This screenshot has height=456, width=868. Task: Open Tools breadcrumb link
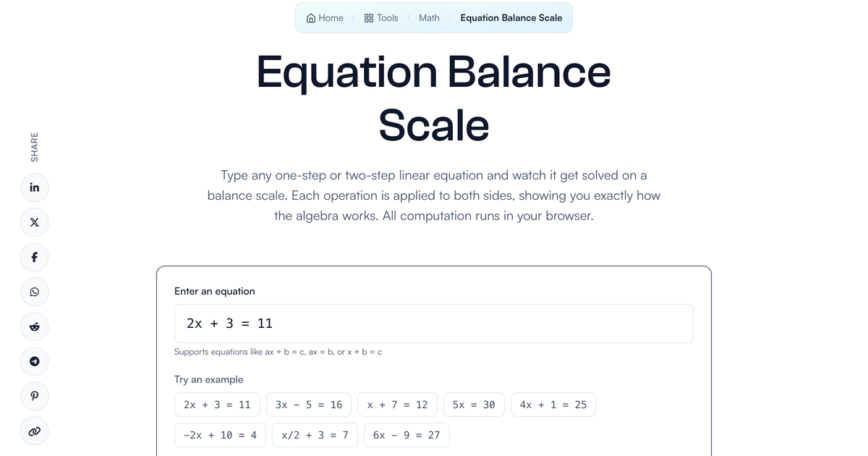pyautogui.click(x=381, y=18)
